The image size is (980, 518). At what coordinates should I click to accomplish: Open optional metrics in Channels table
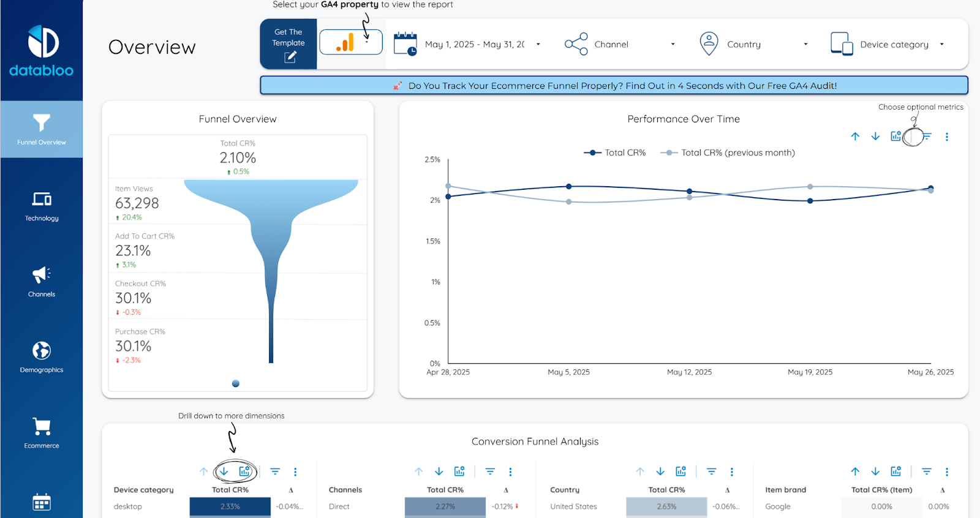(x=459, y=471)
